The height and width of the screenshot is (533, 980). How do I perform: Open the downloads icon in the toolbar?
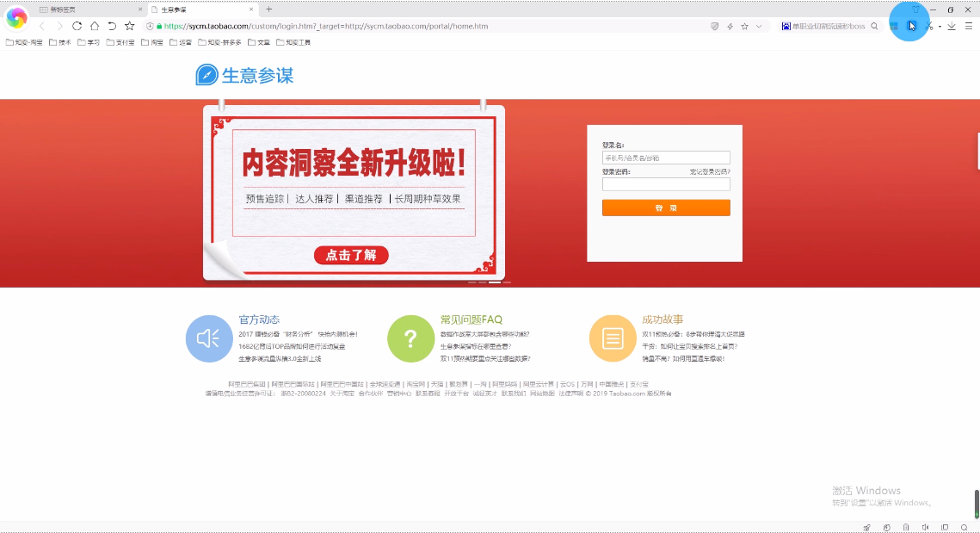pos(952,26)
